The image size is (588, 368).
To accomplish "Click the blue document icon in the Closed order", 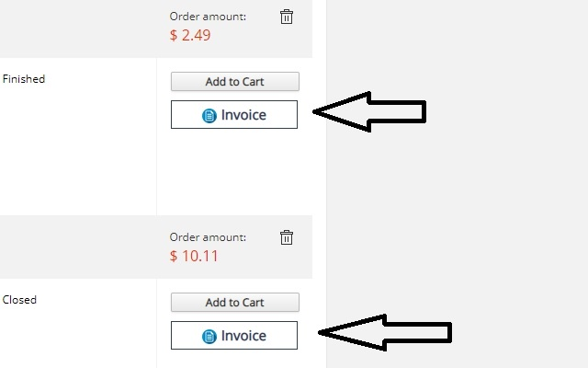I will pyautogui.click(x=209, y=337).
